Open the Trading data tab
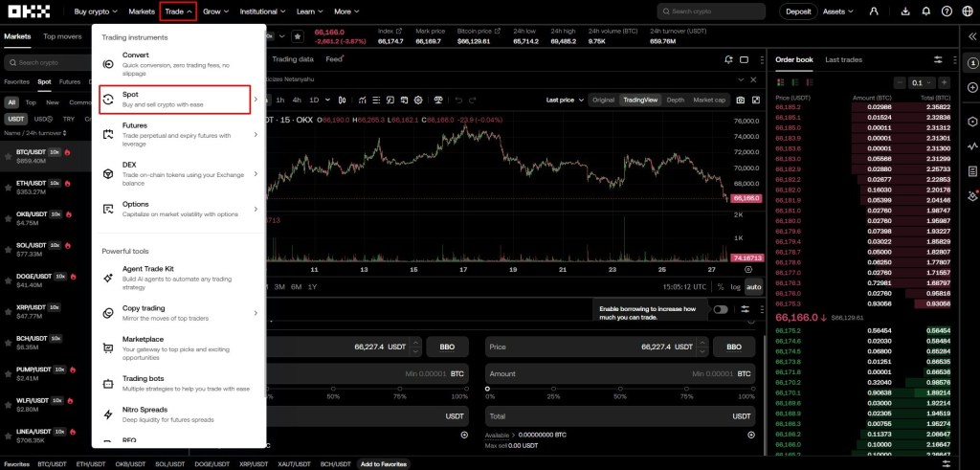Viewport: 980px width, 470px height. pos(293,59)
